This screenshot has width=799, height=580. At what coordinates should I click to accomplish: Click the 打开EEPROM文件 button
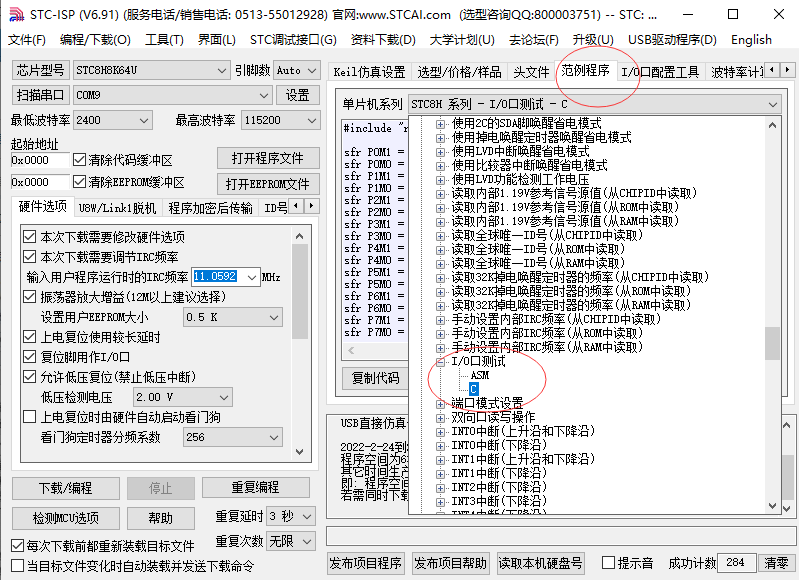pos(268,184)
